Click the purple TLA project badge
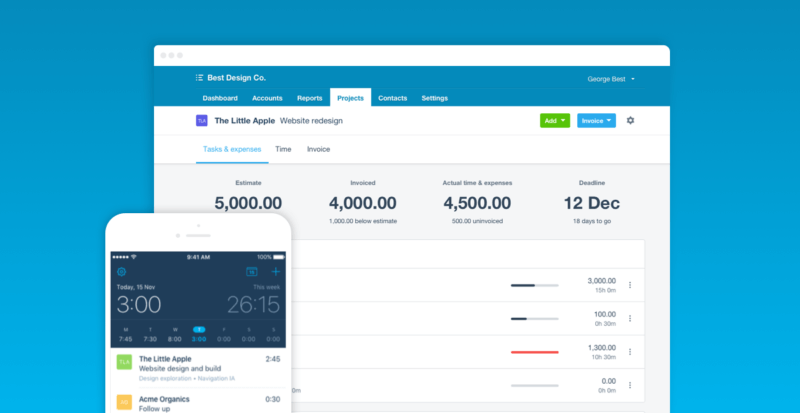Screen dimensions: 800x413 pos(202,121)
